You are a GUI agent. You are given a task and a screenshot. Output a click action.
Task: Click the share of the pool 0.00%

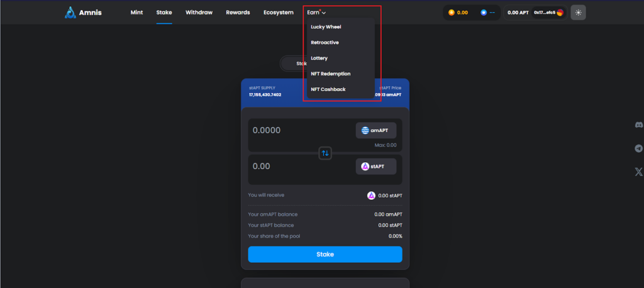coord(396,236)
